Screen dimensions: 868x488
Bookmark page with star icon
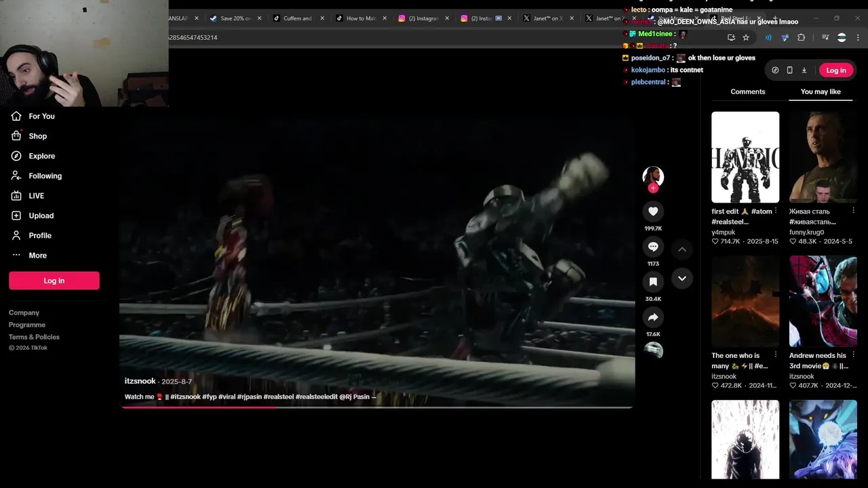(746, 37)
